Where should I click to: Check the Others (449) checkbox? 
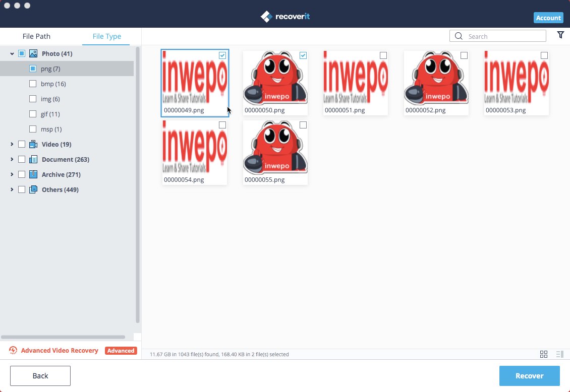coord(22,189)
